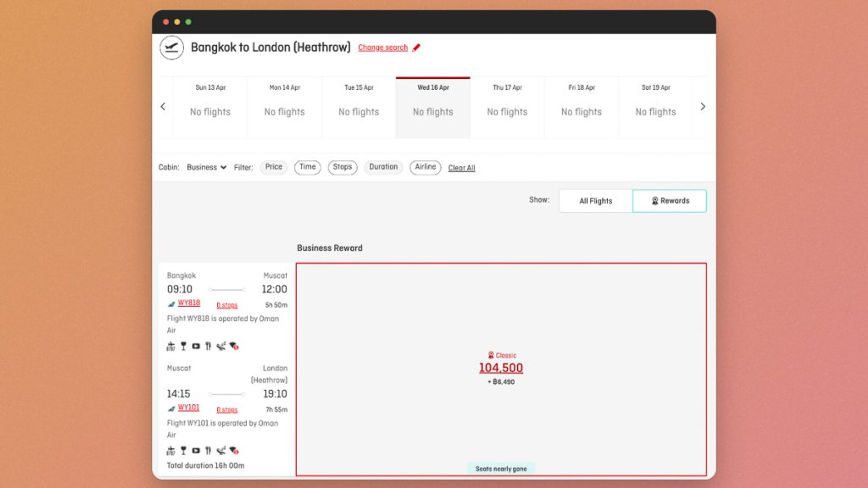Image resolution: width=868 pixels, height=488 pixels.
Task: Click the pencil icon beside Change search
Action: point(416,47)
